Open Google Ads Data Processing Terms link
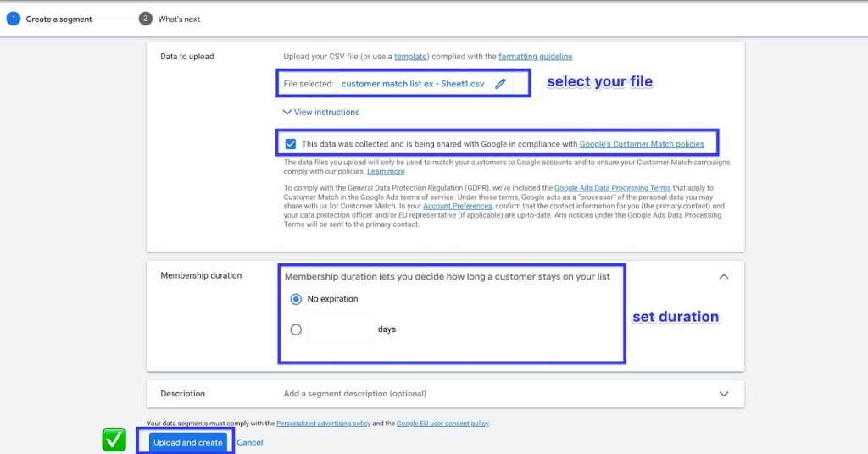This screenshot has width=868, height=454. 612,188
